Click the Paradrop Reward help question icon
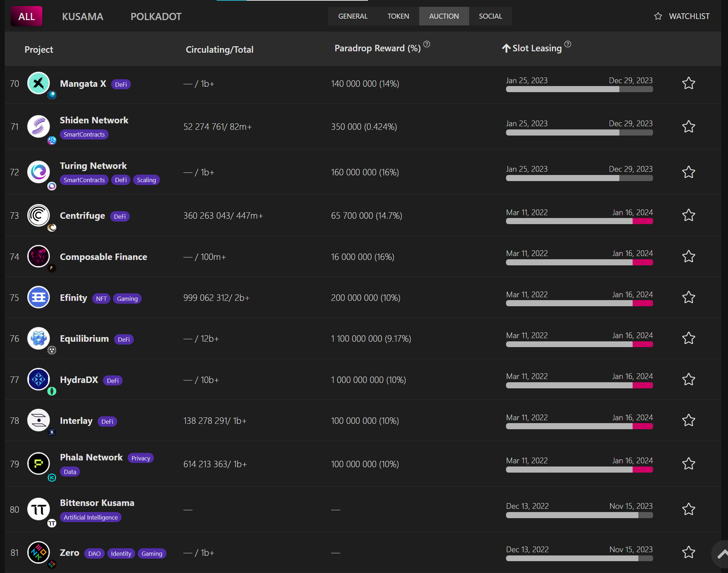 [427, 44]
